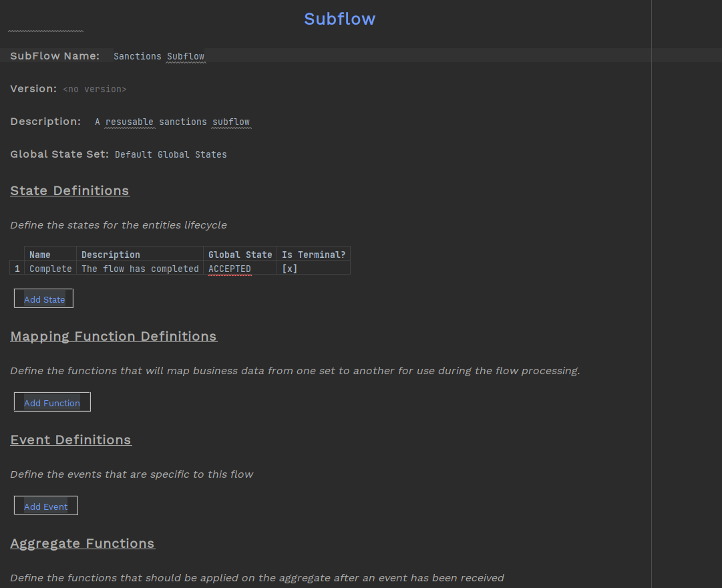
Task: Open the Default Global States reference
Action: (170, 155)
